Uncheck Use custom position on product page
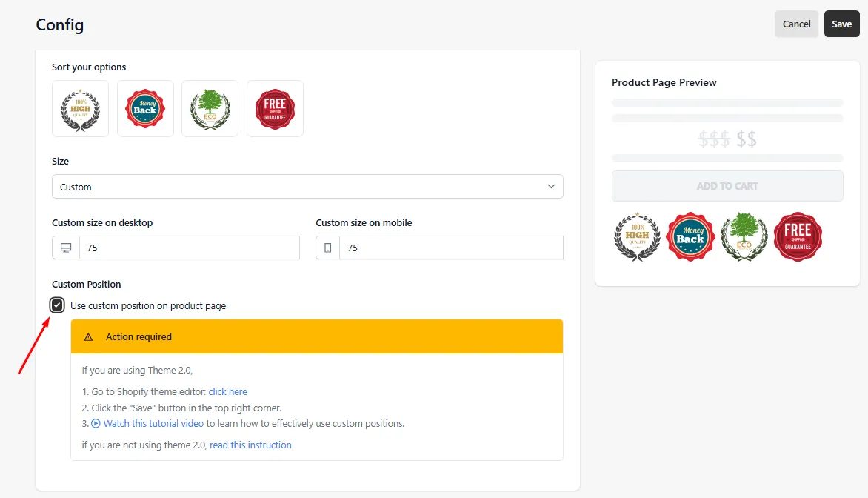The image size is (868, 498). 57,305
